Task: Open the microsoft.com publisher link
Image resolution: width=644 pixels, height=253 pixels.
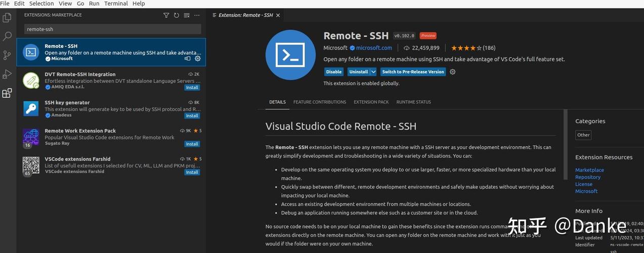Action: coord(374,48)
